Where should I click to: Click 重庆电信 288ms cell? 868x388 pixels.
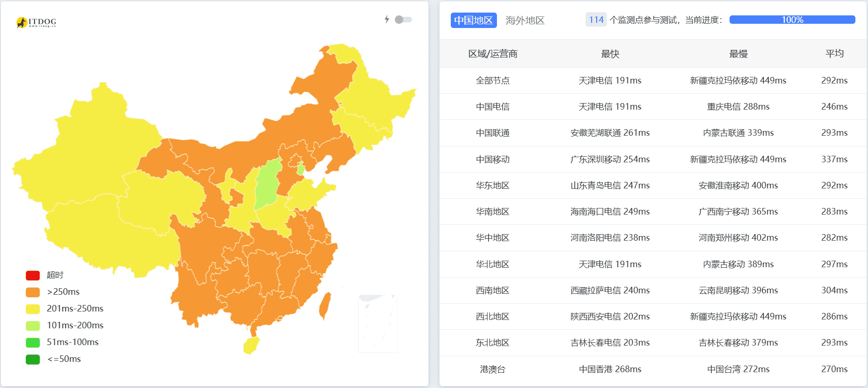click(738, 106)
